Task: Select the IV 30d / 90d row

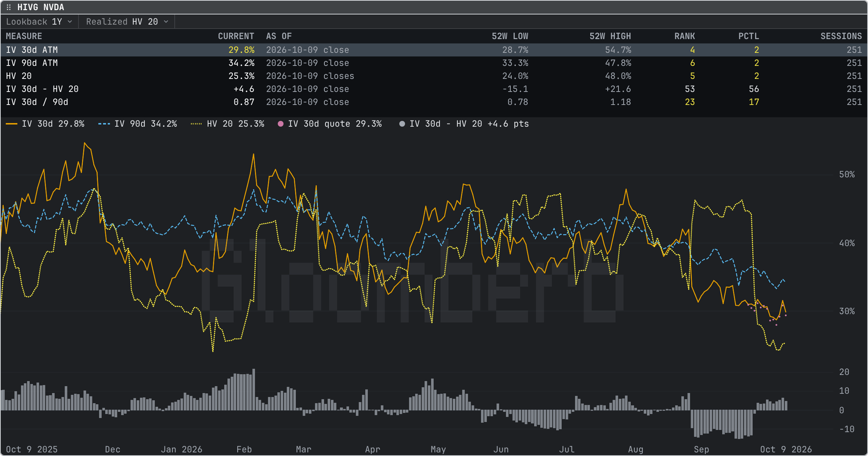Action: [434, 102]
